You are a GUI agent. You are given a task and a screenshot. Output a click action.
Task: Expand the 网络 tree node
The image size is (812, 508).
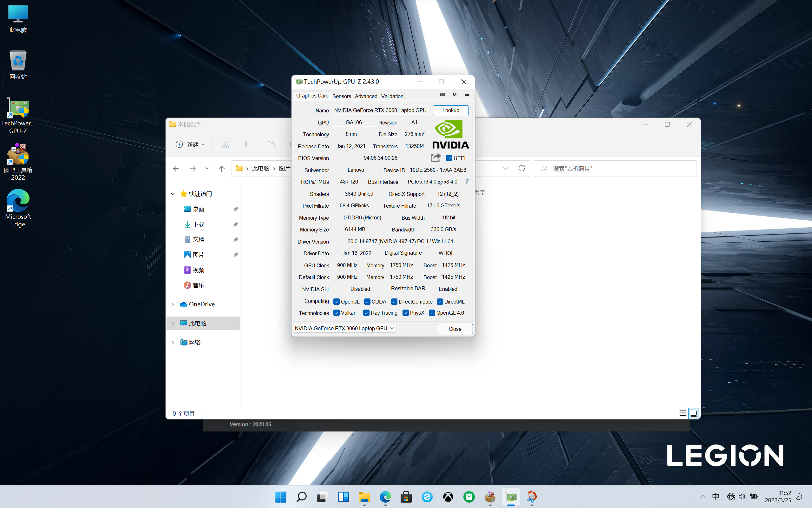[173, 343]
